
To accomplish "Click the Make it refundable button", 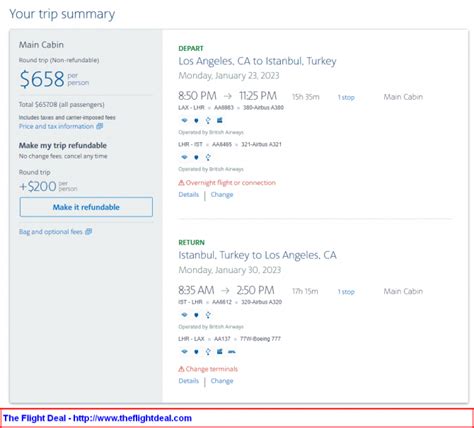I will pyautogui.click(x=86, y=207).
